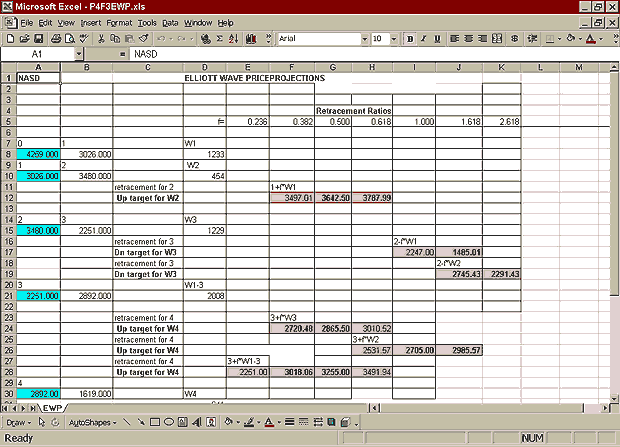This screenshot has width=620, height=447.
Task: Choose Dash Style in Draw toolbar
Action: (x=303, y=422)
